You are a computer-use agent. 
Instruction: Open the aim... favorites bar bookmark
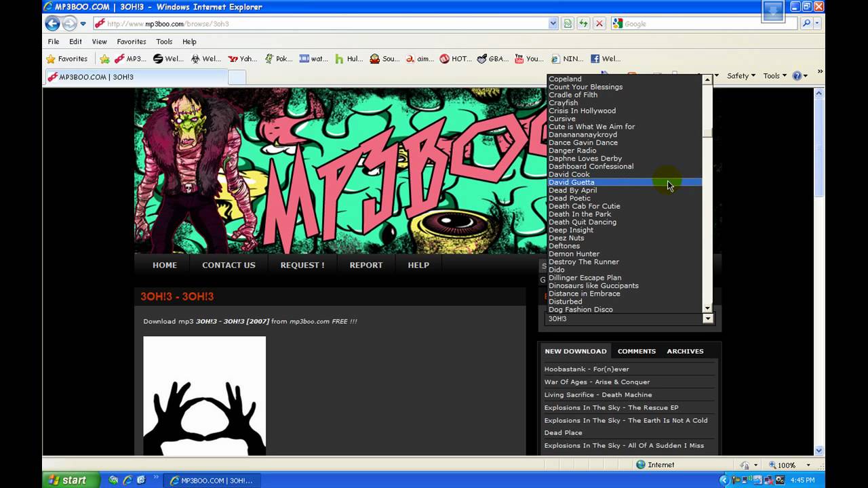point(420,59)
